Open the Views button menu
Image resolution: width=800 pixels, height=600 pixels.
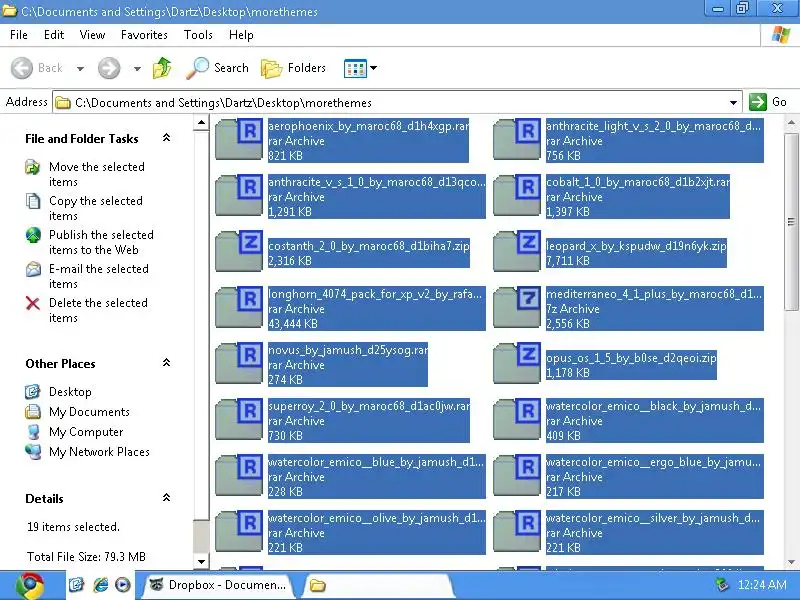point(361,68)
